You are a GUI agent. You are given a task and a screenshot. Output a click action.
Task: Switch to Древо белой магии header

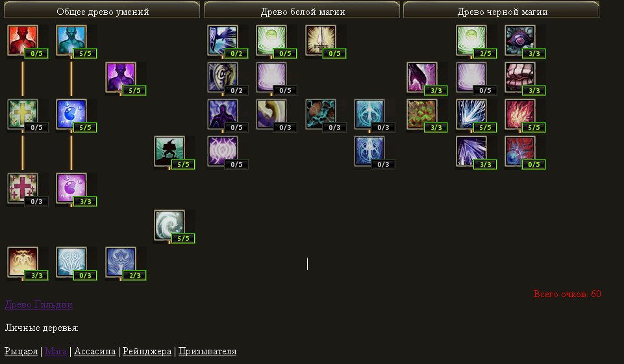pos(302,10)
